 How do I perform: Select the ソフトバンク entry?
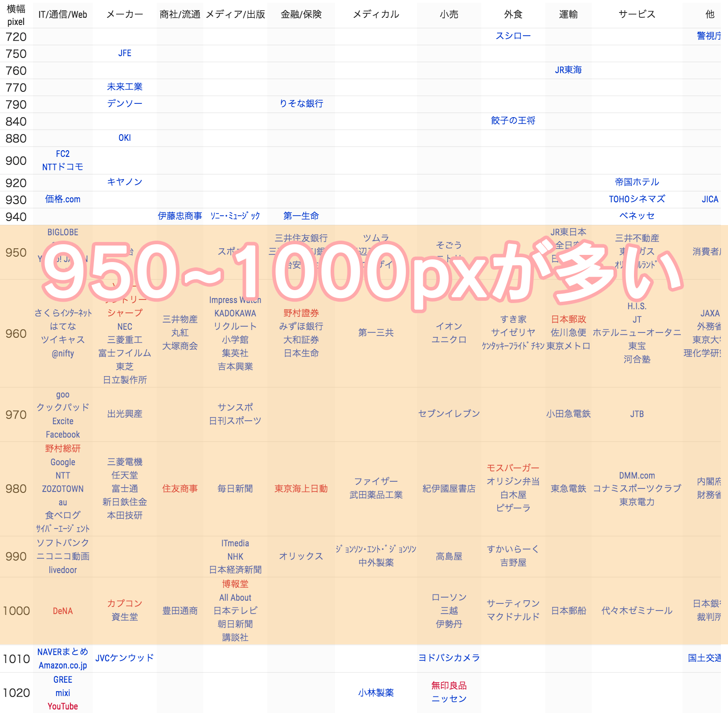(x=63, y=543)
